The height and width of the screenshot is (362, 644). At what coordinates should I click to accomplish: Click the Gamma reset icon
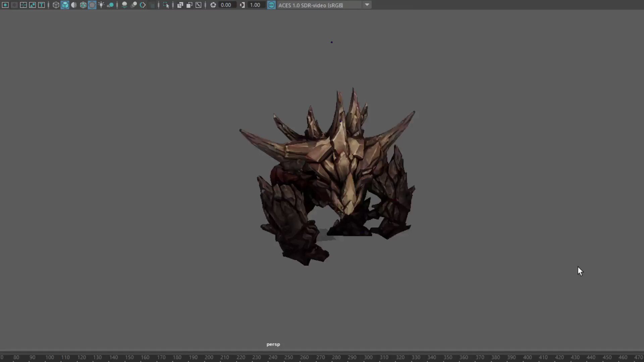tap(242, 5)
